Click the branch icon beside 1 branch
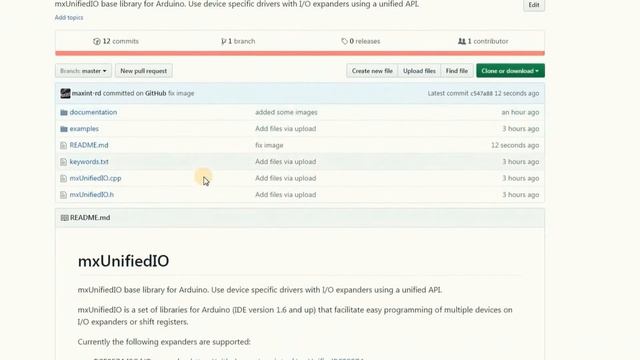 (x=223, y=41)
